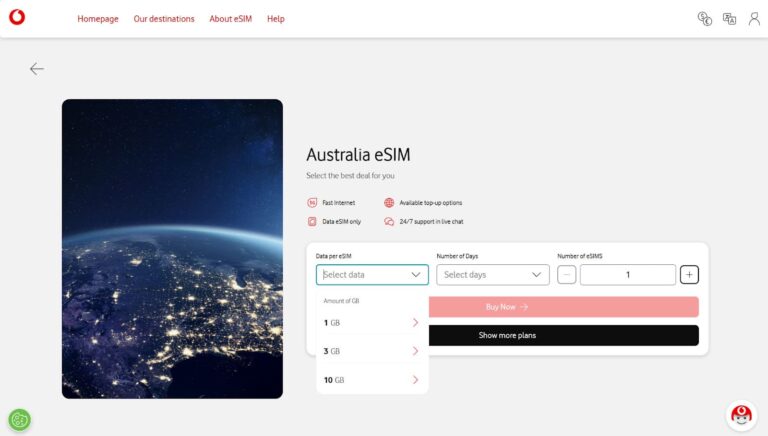
Task: Click the eSIM quantity input field
Action: click(628, 275)
